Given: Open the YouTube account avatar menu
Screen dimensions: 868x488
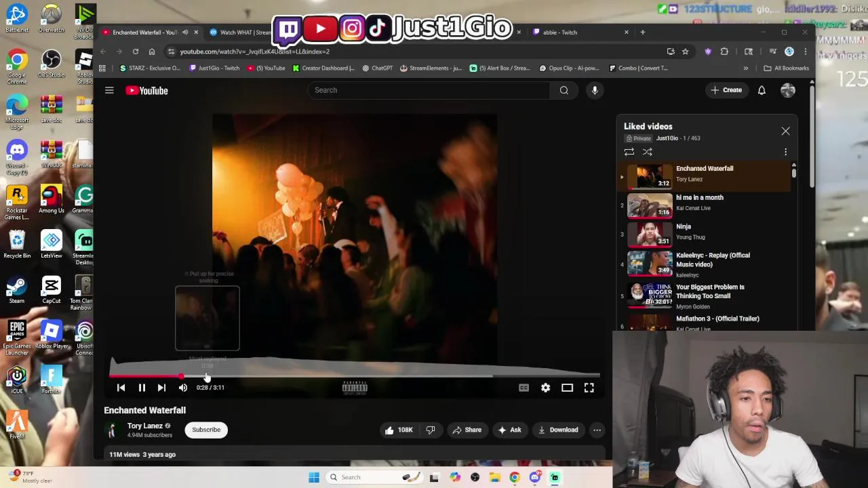Looking at the screenshot, I should tap(787, 90).
